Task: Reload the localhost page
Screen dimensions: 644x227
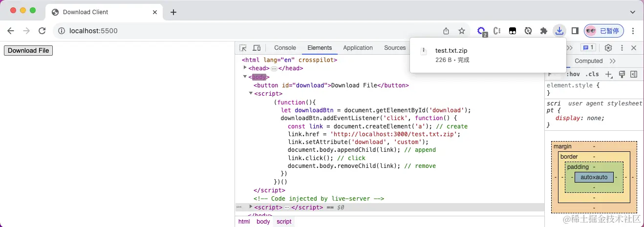Action: pyautogui.click(x=42, y=31)
